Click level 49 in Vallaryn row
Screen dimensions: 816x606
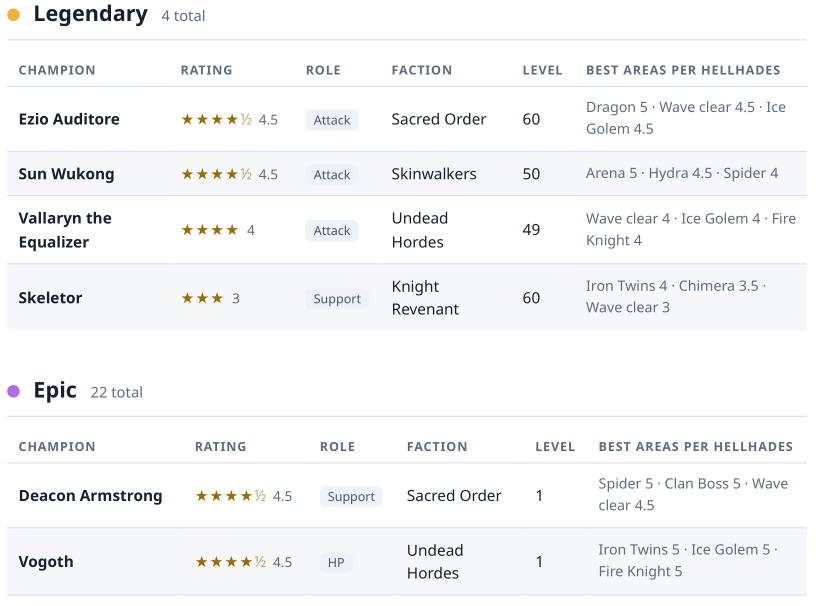click(x=531, y=230)
